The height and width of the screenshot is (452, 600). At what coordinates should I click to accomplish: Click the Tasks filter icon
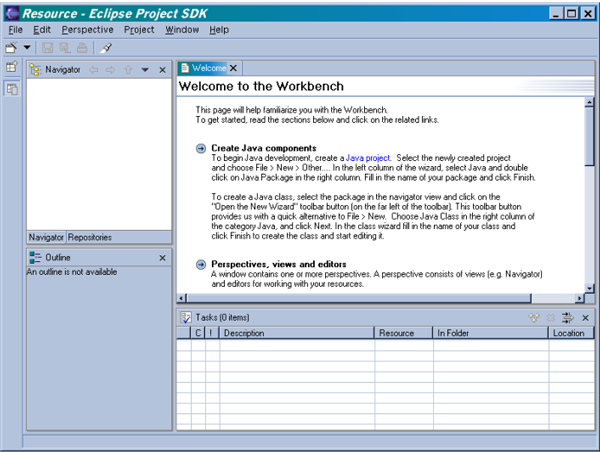[x=567, y=317]
